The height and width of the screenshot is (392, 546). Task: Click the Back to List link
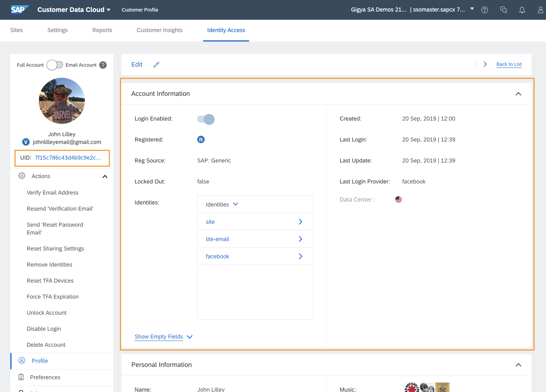[x=509, y=64]
